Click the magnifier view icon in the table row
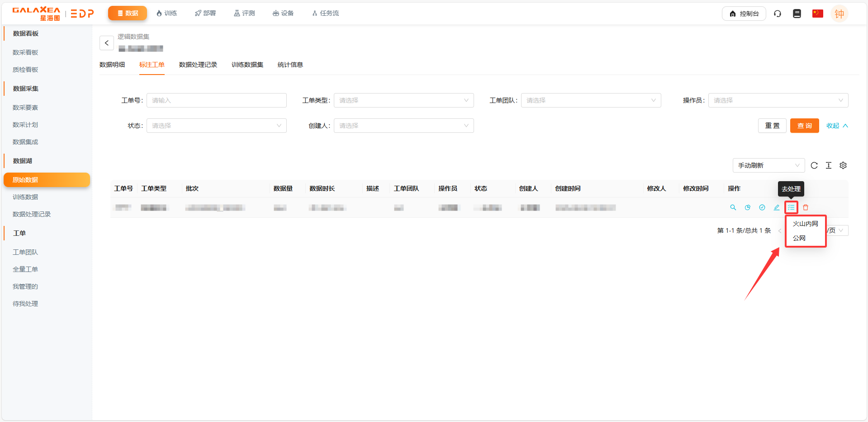Screen dimensions: 868x422 click(733, 207)
